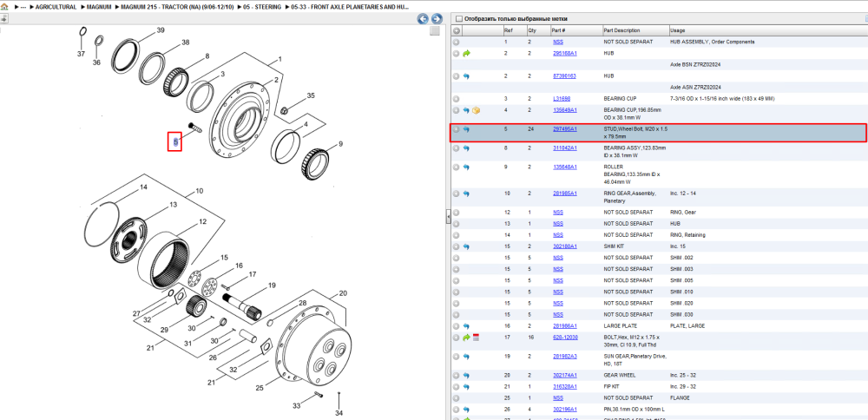The height and width of the screenshot is (420, 868).
Task: Open the 05 - STEERING breadcrumb
Action: click(262, 7)
